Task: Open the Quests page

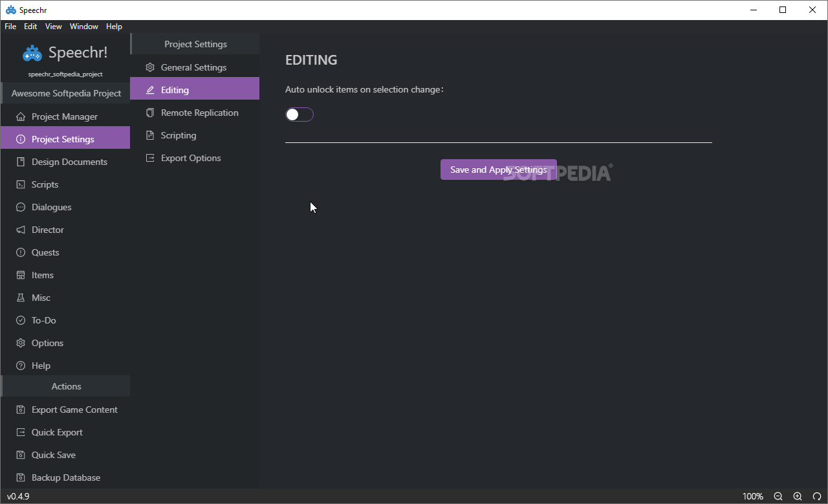Action: (x=65, y=252)
